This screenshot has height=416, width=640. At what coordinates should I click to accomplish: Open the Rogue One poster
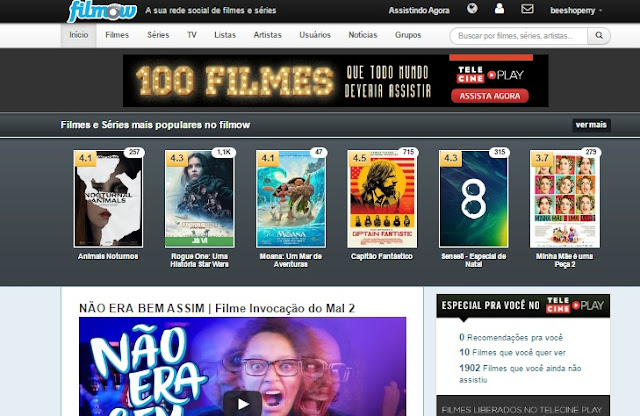pos(199,199)
